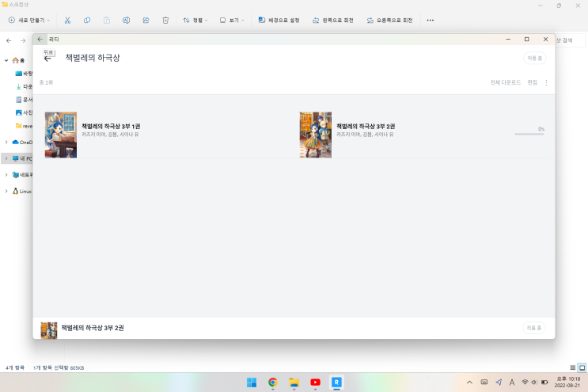The height and width of the screenshot is (392, 588).
Task: Click the File Explorer search box
Action: click(x=570, y=40)
